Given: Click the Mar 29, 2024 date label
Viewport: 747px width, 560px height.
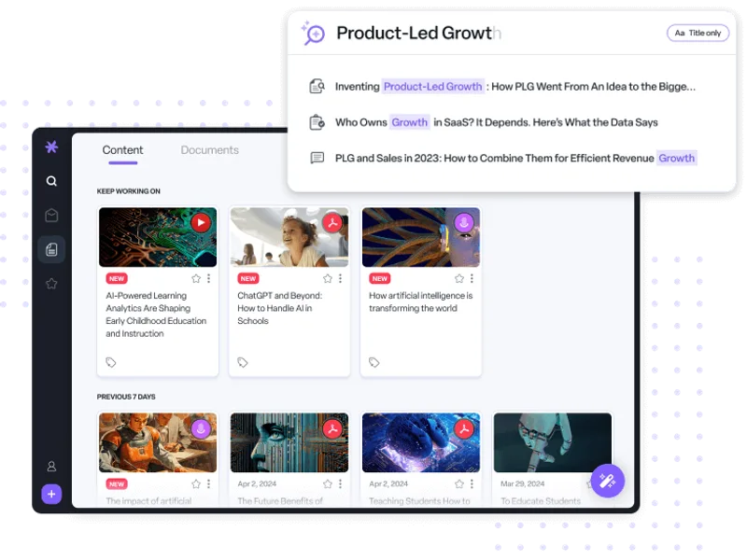Looking at the screenshot, I should coord(522,483).
